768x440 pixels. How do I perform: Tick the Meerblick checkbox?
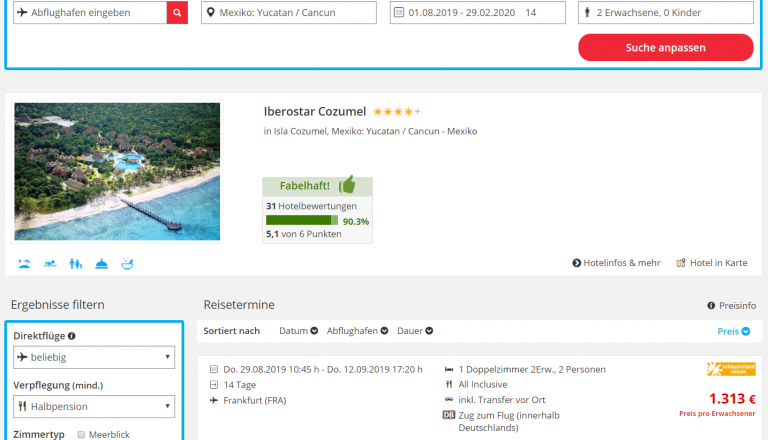pos(81,434)
